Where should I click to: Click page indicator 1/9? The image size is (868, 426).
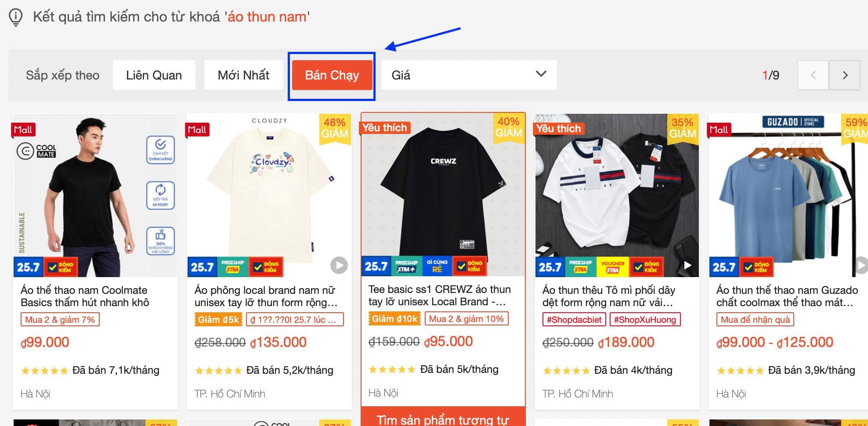[x=771, y=75]
